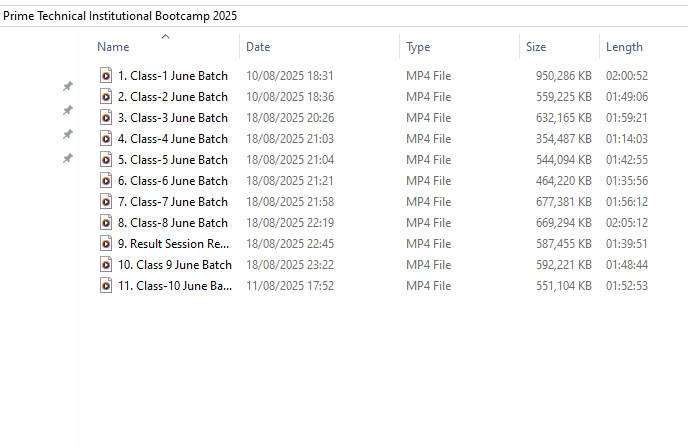Click the file icon beside Class-3 June Batch
The image size is (688, 447).
tap(106, 118)
